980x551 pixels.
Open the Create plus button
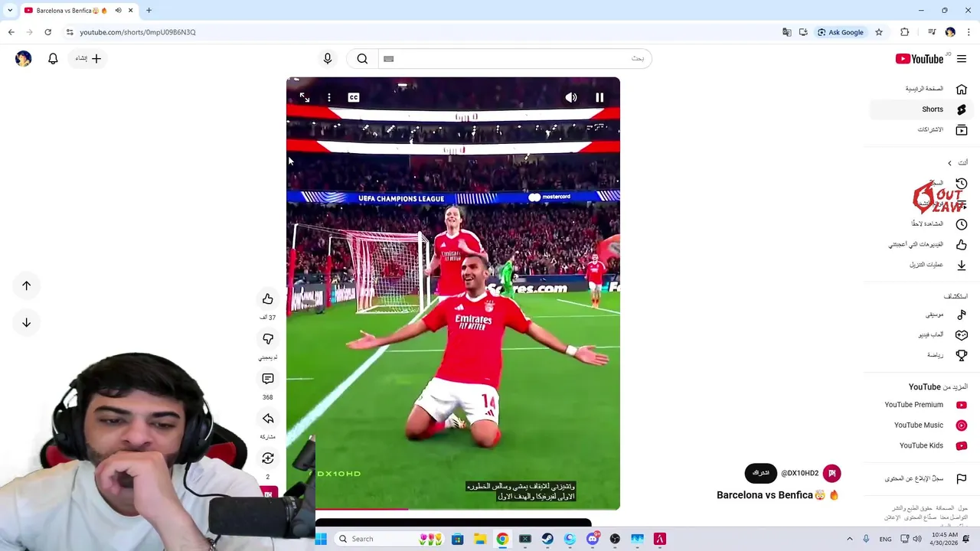[89, 58]
